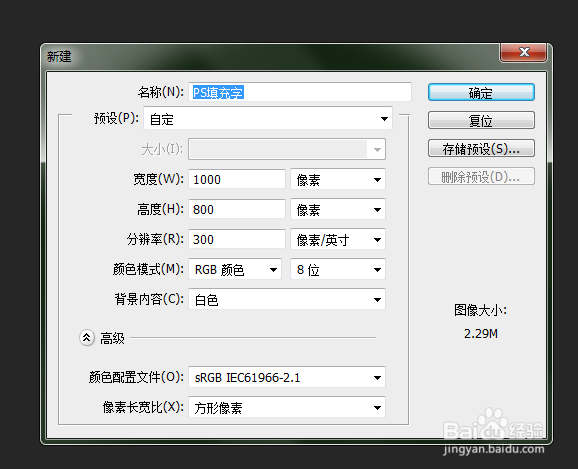Viewport: 578px width, 469px height.
Task: Open the 预设 dropdown showing 自定
Action: [268, 119]
